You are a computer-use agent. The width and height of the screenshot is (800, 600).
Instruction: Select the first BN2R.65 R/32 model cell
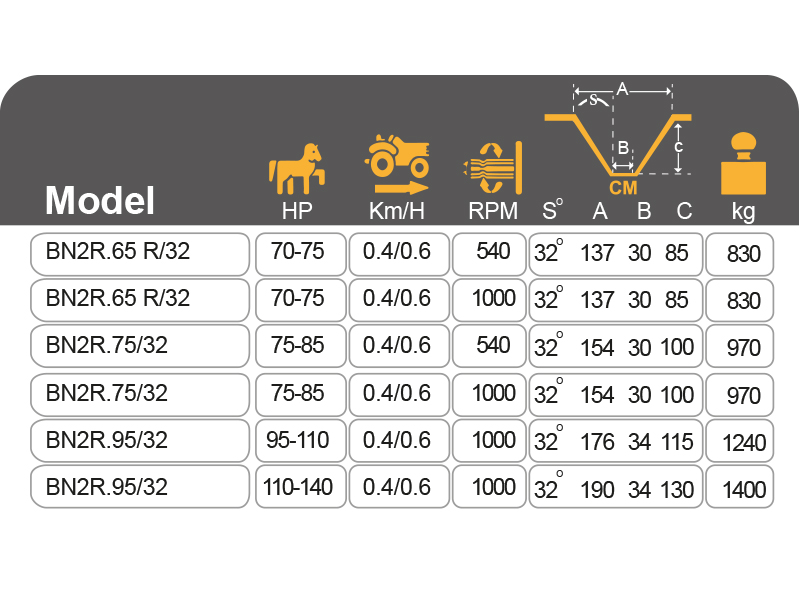(140, 254)
